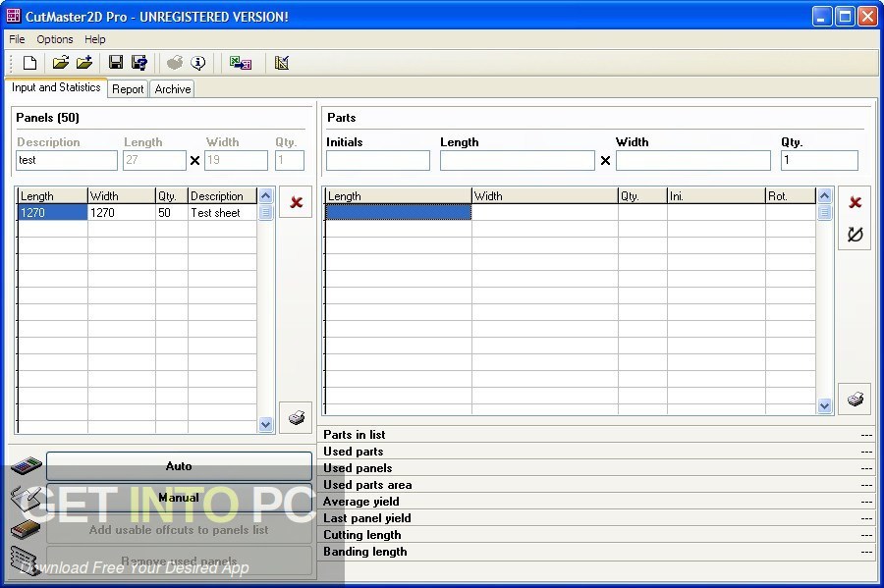Click Remove used panels button
The image size is (884, 588).
179,561
